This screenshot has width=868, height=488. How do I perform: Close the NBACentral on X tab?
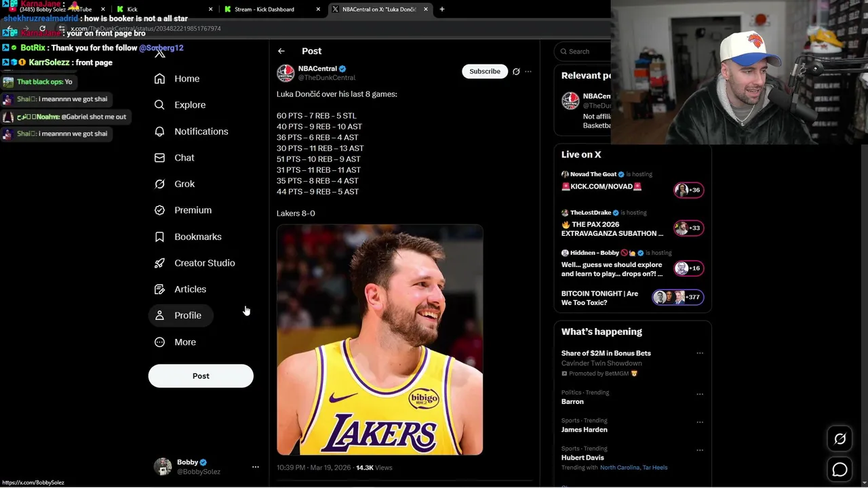point(426,9)
